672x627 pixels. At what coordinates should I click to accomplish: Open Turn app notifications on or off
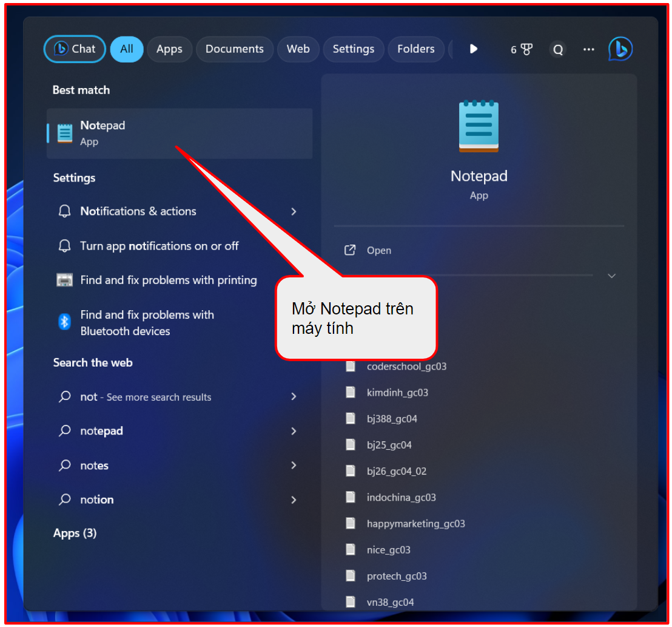(159, 246)
